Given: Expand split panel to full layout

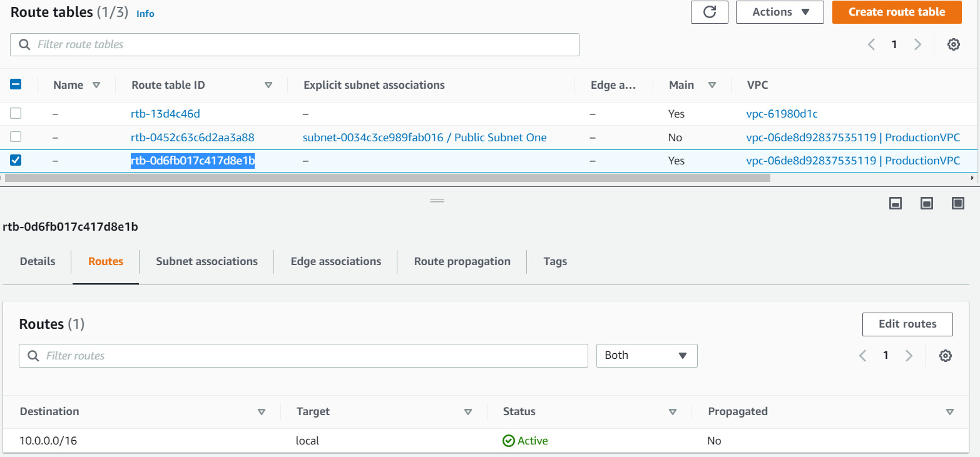Looking at the screenshot, I should click(x=957, y=203).
